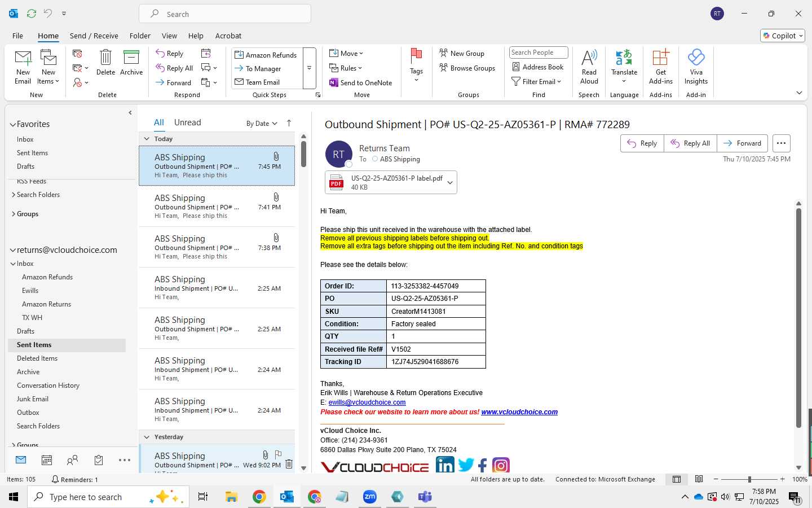
Task: Click the Ignore conversation icon
Action: tap(78, 54)
